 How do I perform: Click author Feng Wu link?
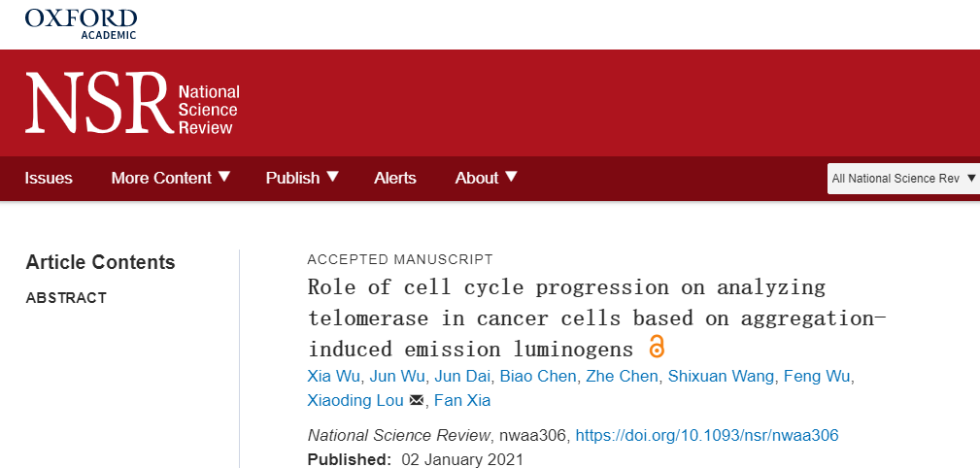(x=818, y=376)
